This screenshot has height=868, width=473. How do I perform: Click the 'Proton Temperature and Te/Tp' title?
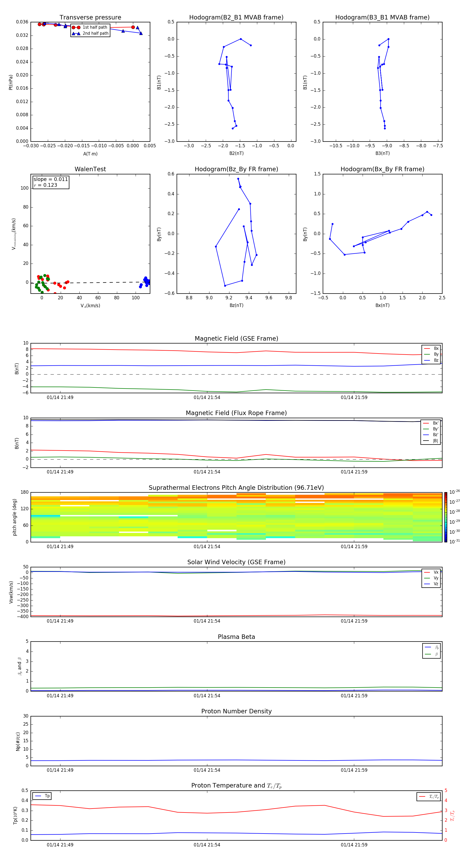[x=236, y=785]
